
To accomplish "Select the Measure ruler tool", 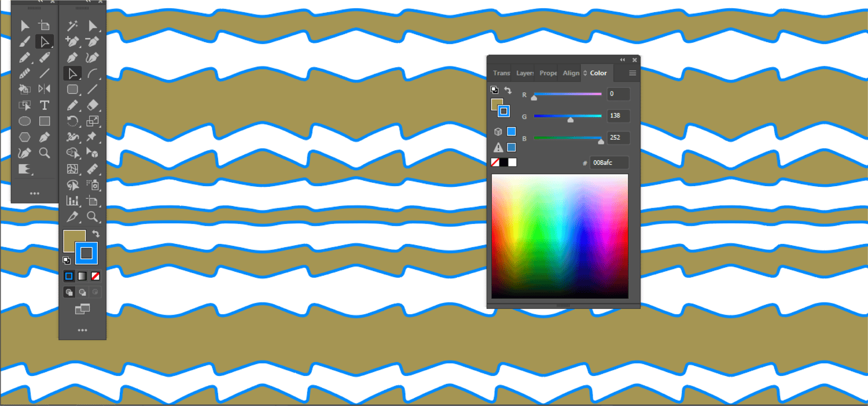I will 93,169.
